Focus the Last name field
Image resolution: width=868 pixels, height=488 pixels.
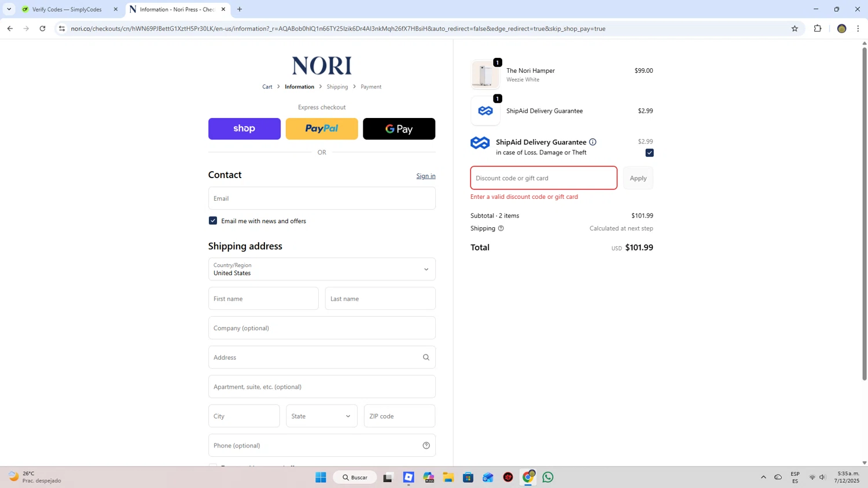point(380,299)
